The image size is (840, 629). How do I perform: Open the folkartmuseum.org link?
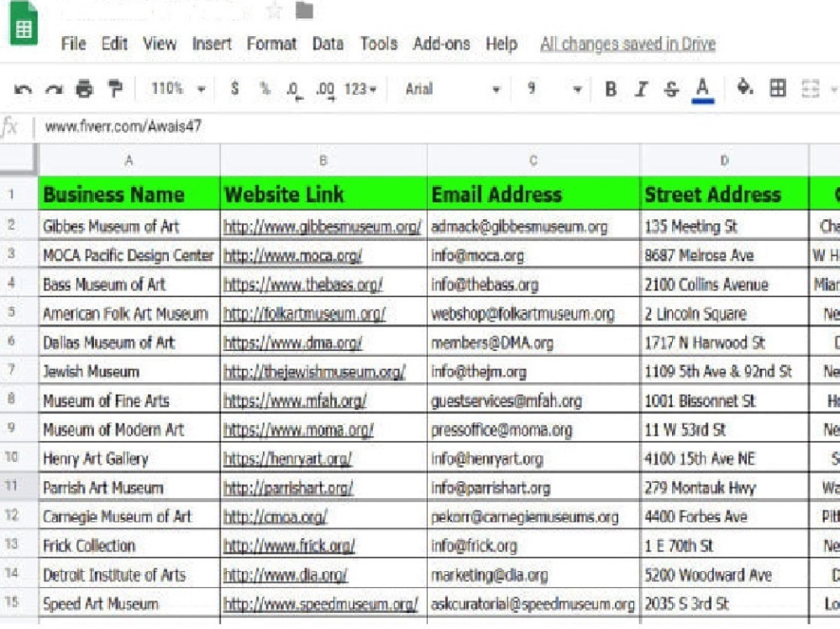point(304,313)
